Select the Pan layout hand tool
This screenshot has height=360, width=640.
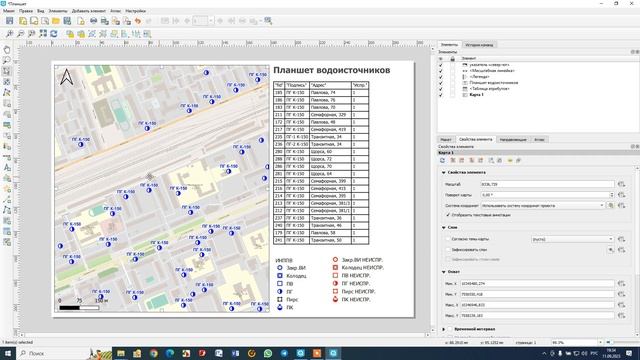click(7, 50)
